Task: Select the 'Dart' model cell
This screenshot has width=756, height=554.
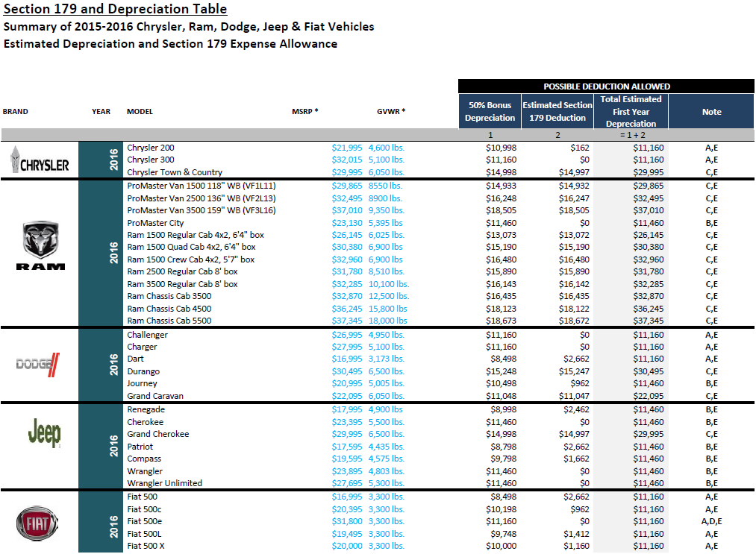Action: coord(136,359)
